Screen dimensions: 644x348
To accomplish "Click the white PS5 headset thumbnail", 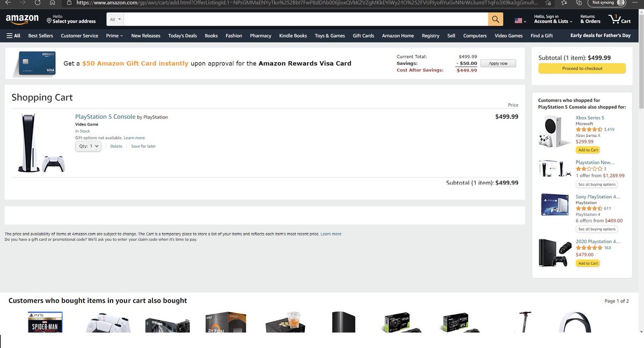I will [x=575, y=322].
